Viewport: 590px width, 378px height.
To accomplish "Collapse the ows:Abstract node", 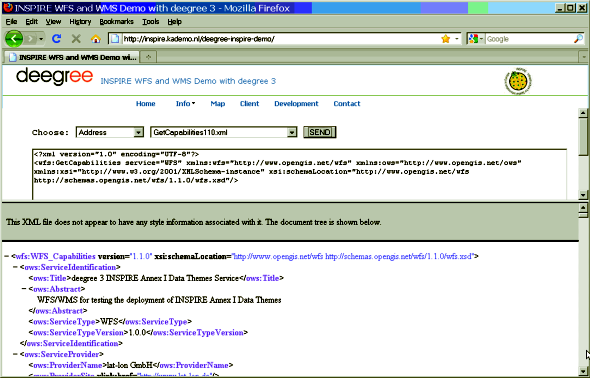I will coord(24,289).
